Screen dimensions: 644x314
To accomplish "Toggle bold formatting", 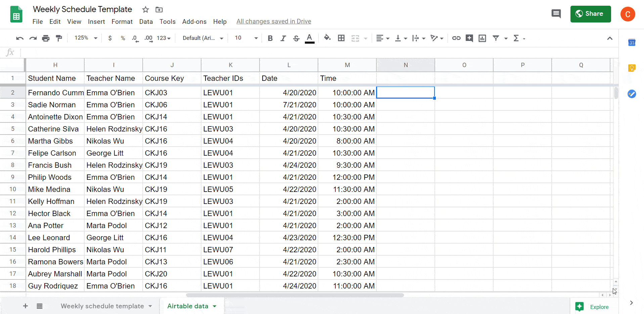I will 270,38.
